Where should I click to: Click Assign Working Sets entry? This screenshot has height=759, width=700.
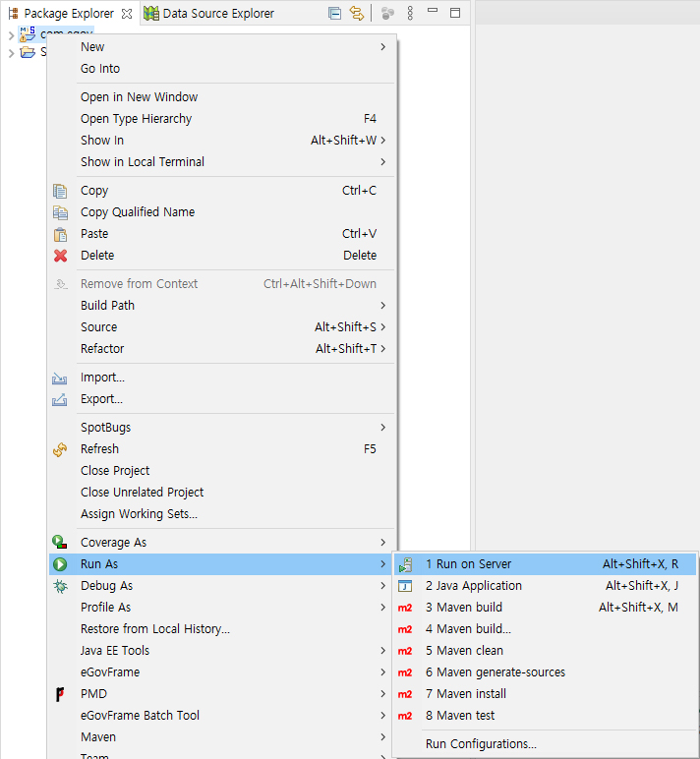tap(139, 514)
